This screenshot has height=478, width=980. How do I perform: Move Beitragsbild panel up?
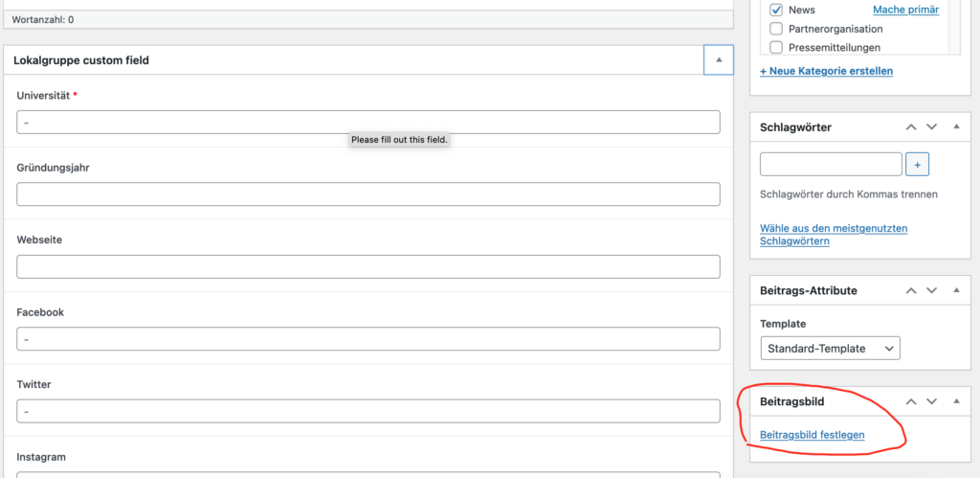pos(911,401)
